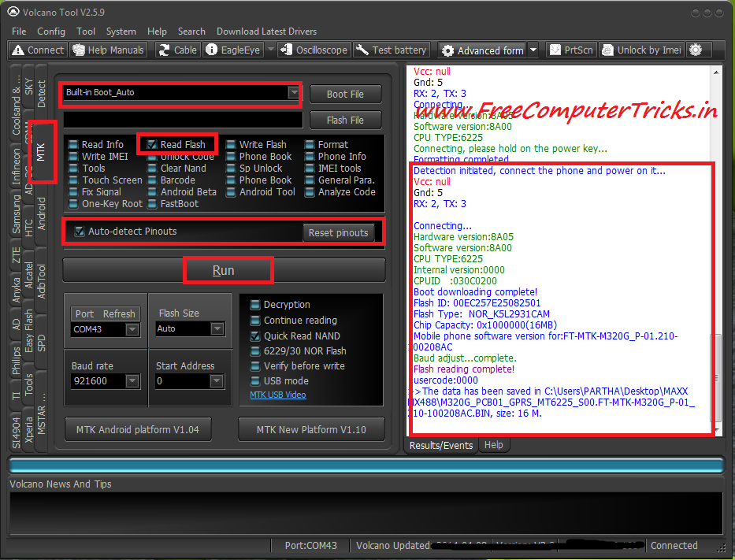Image resolution: width=735 pixels, height=560 pixels.
Task: Click the Volcano News And Tips box
Action: click(x=366, y=513)
